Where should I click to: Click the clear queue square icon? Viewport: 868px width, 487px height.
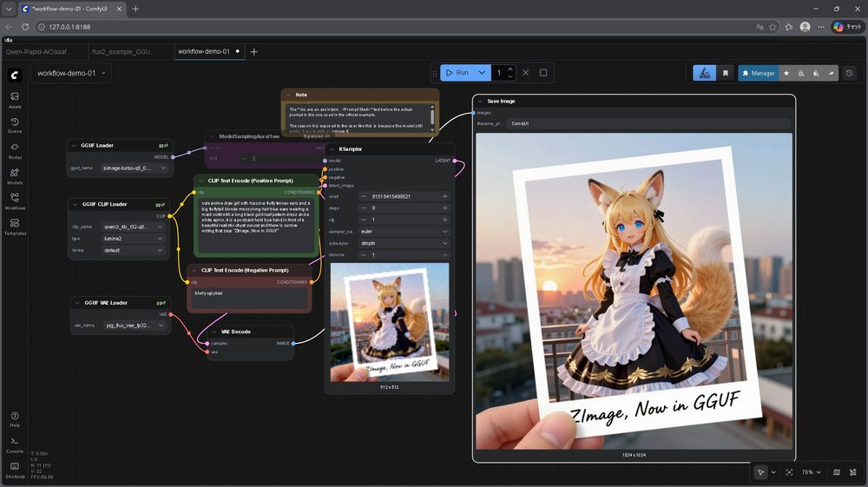click(x=543, y=73)
